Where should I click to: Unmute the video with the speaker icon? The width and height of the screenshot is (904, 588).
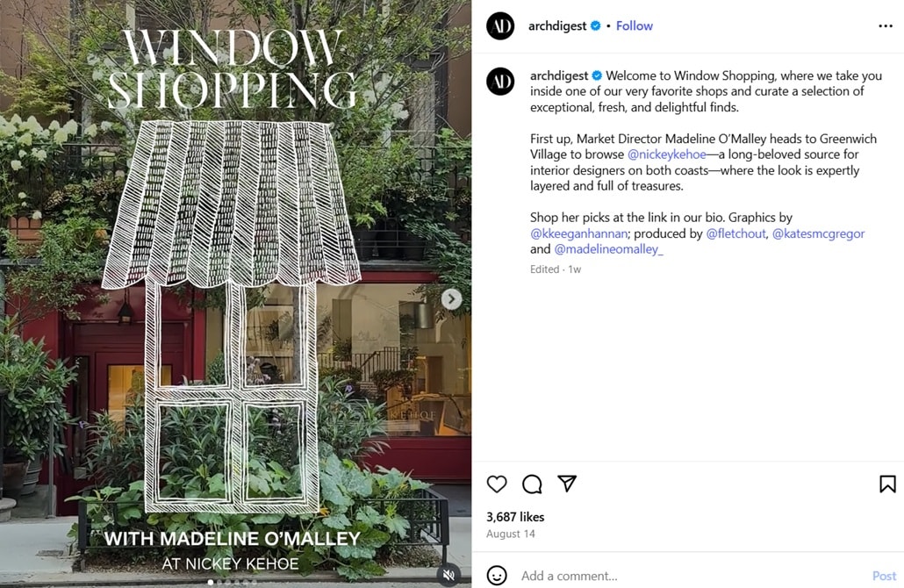pos(448,574)
